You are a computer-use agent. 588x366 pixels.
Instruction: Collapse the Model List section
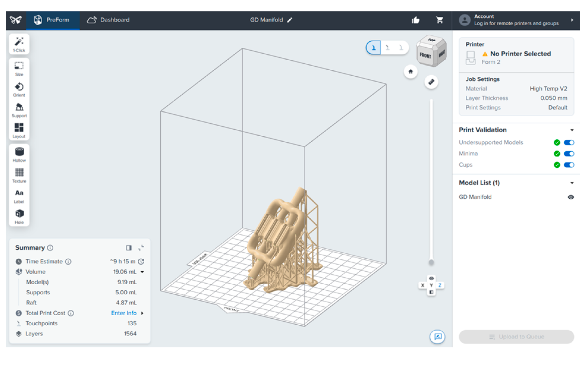(x=572, y=183)
